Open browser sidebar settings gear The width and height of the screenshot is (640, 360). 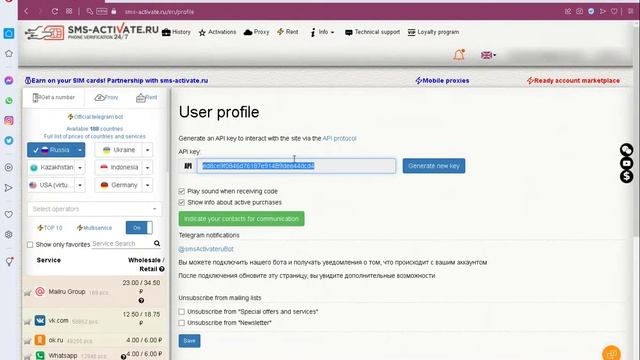click(x=9, y=234)
